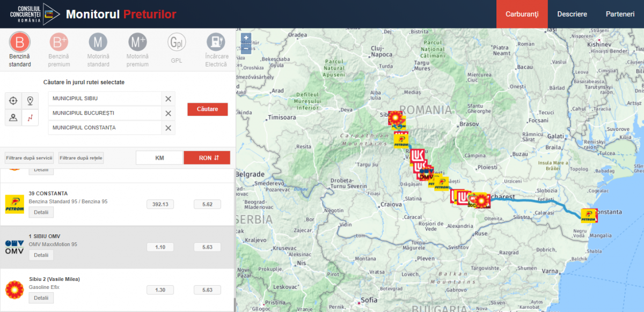Open the Descriere tab

[572, 14]
